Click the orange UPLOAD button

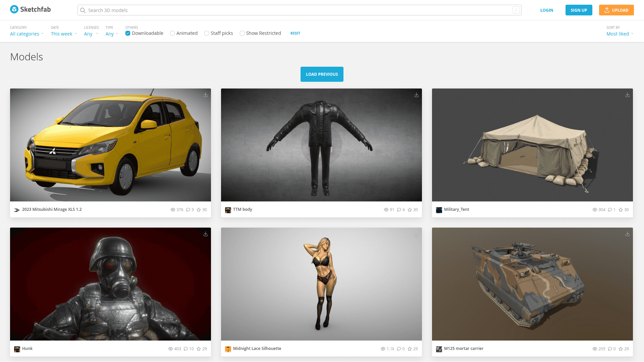pyautogui.click(x=616, y=10)
